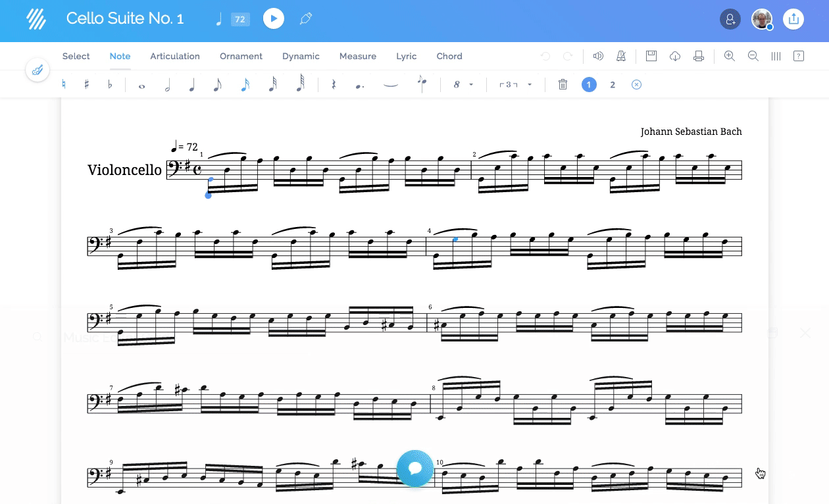Screen dimensions: 829x504
Task: Click the tempo value 72 box
Action: tap(240, 19)
